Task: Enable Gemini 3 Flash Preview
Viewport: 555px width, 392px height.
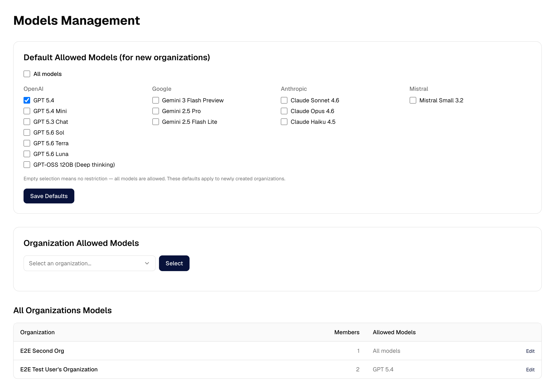Action: (156, 100)
